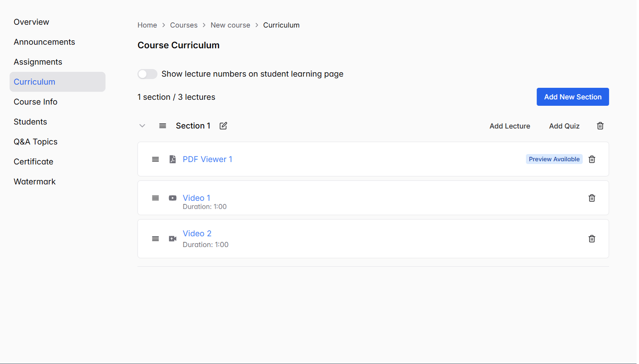This screenshot has width=639, height=364.
Task: Go to Courses in the breadcrumb
Action: click(184, 25)
